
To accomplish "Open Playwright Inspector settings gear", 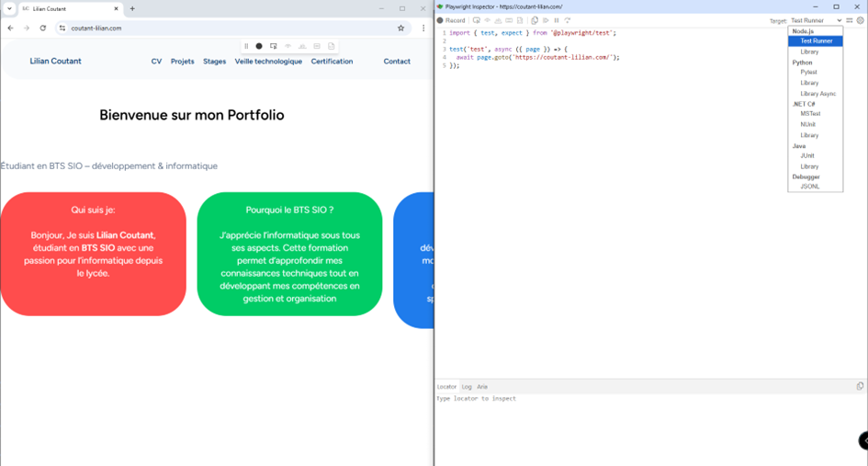I will [860, 20].
